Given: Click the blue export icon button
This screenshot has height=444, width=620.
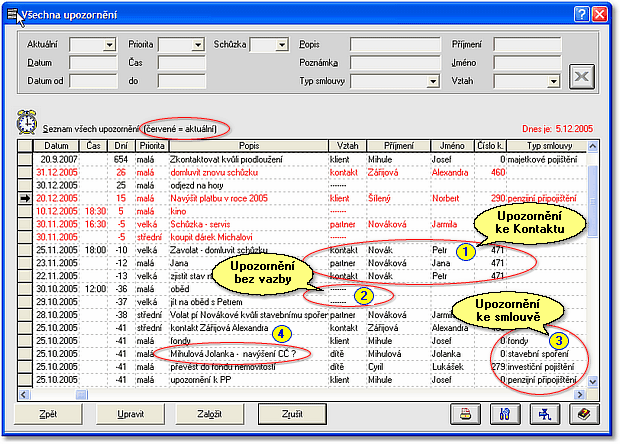Looking at the screenshot, I should click(x=544, y=413).
